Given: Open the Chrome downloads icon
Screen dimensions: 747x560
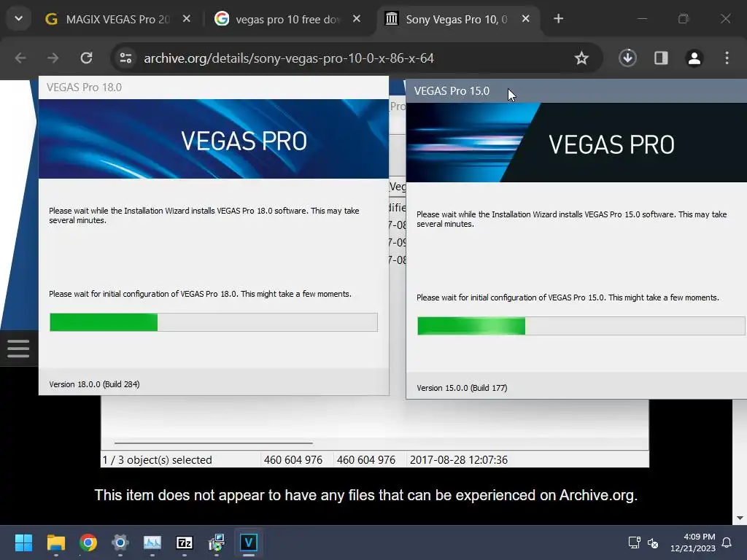Looking at the screenshot, I should pyautogui.click(x=627, y=58).
